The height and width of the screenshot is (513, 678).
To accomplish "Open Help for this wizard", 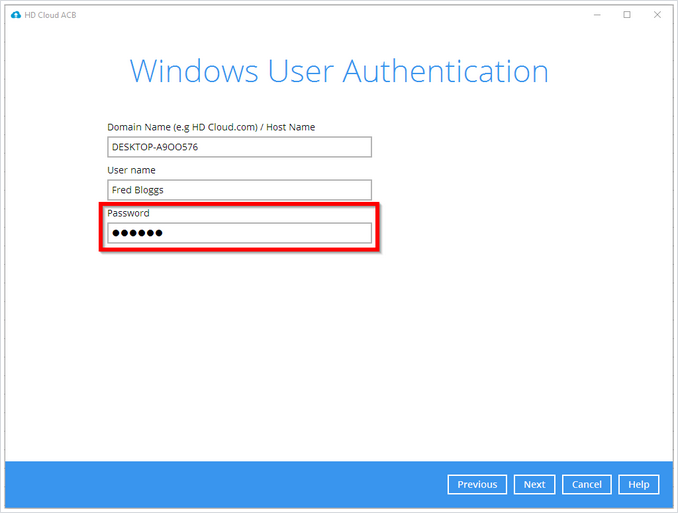I will click(639, 484).
